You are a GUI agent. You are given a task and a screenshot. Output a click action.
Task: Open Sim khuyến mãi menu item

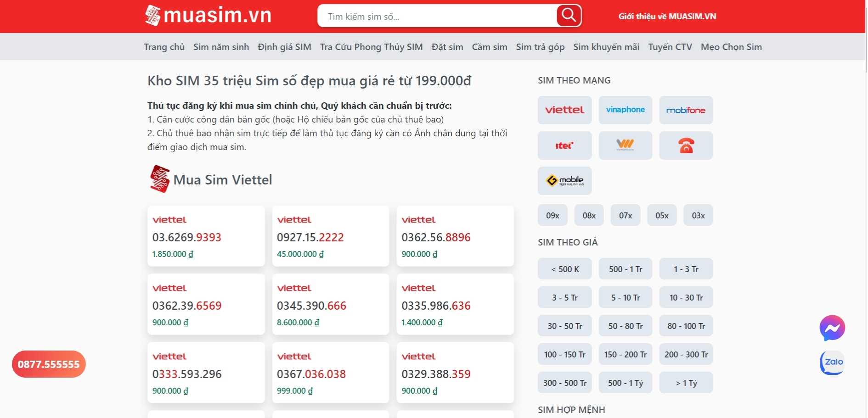point(606,47)
